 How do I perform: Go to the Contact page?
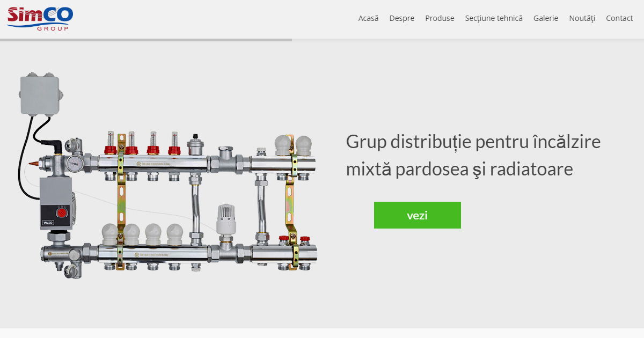click(x=619, y=18)
